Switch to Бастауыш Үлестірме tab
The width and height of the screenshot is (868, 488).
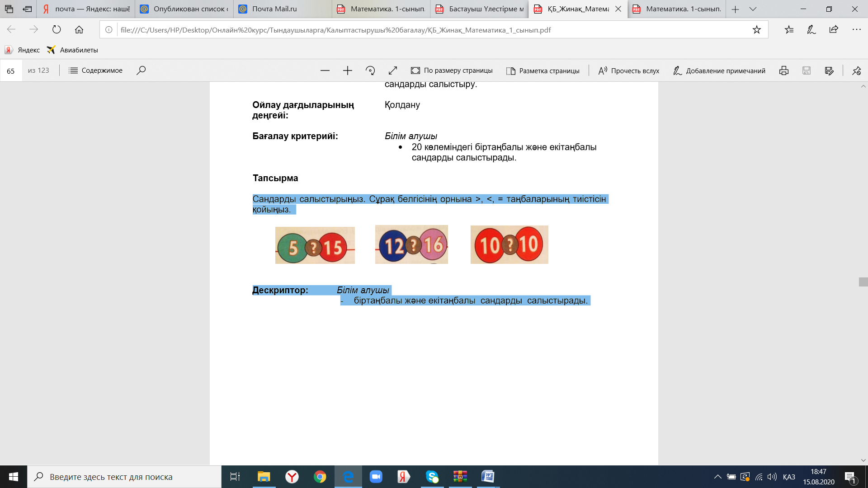pyautogui.click(x=479, y=9)
